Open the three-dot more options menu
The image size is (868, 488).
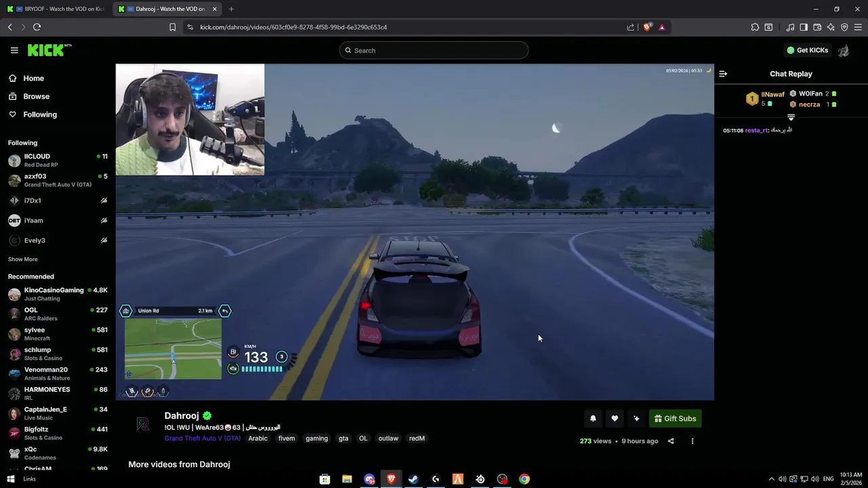(692, 441)
